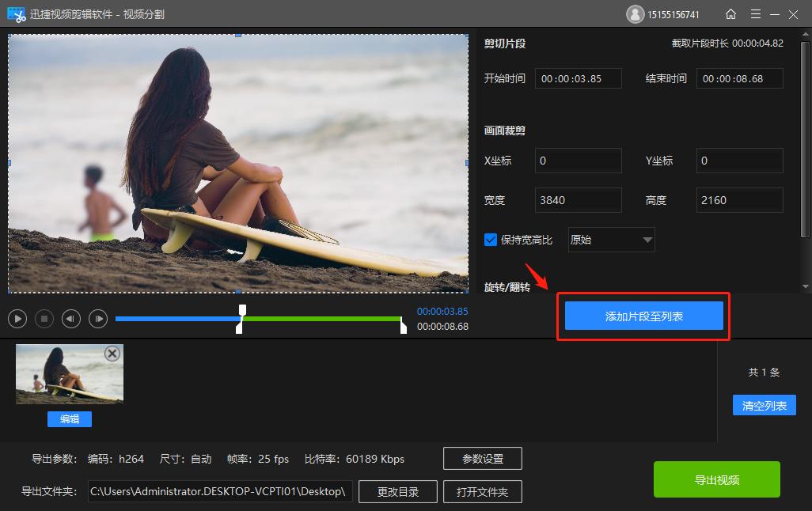Viewport: 812px width, 511px height.
Task: Open the 原始 aspect ratio dropdown
Action: (610, 239)
